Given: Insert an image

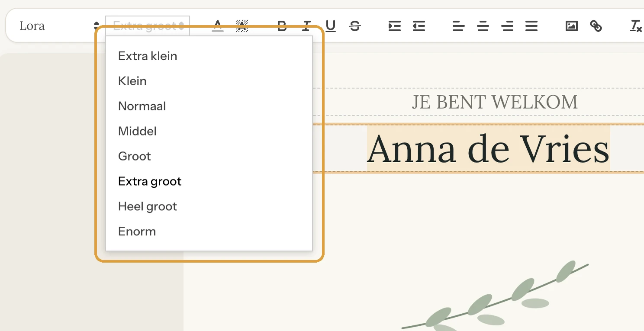Looking at the screenshot, I should click(572, 26).
